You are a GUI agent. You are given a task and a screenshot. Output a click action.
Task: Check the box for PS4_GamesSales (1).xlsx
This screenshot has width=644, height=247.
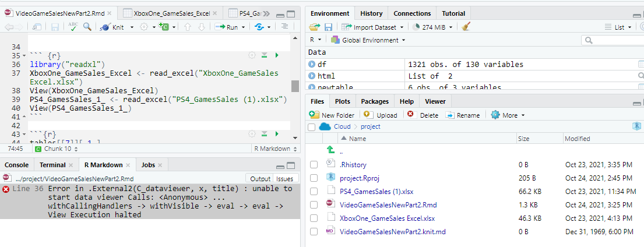click(314, 191)
